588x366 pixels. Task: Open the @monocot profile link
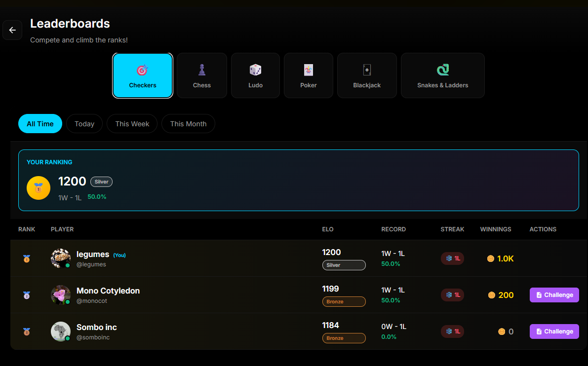click(x=92, y=300)
